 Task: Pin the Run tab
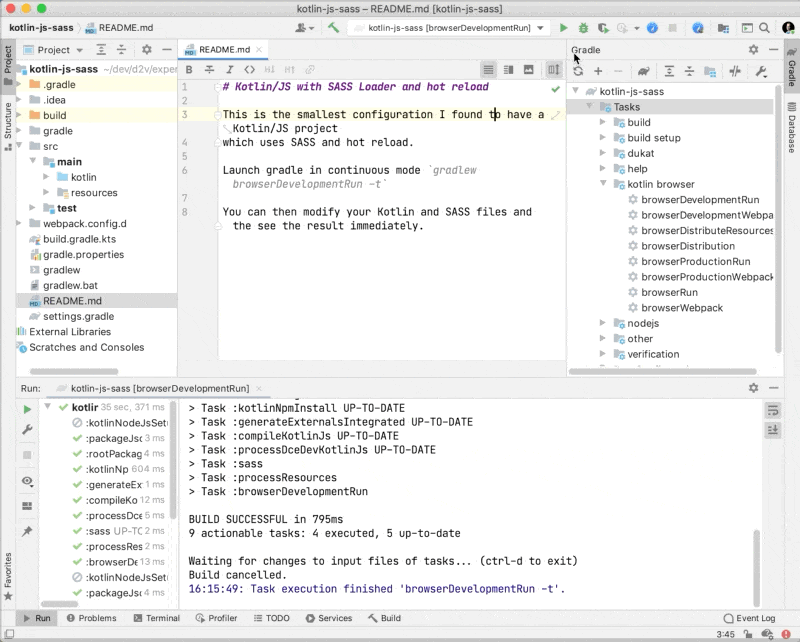coord(27,531)
